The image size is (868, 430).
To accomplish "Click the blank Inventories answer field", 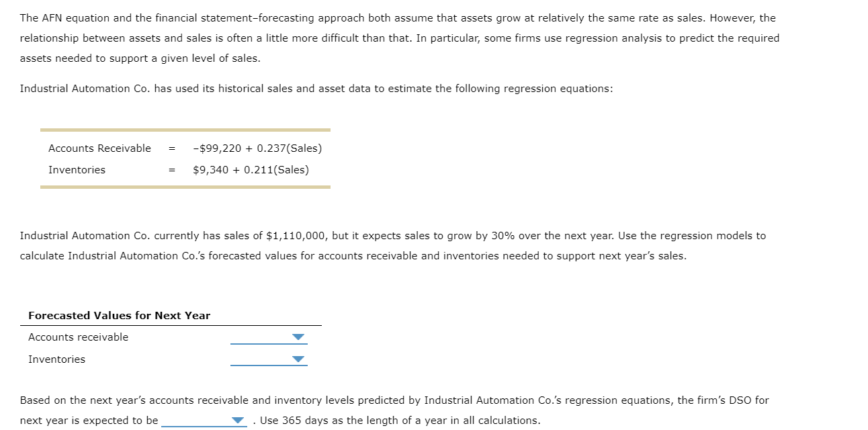I will [269, 359].
